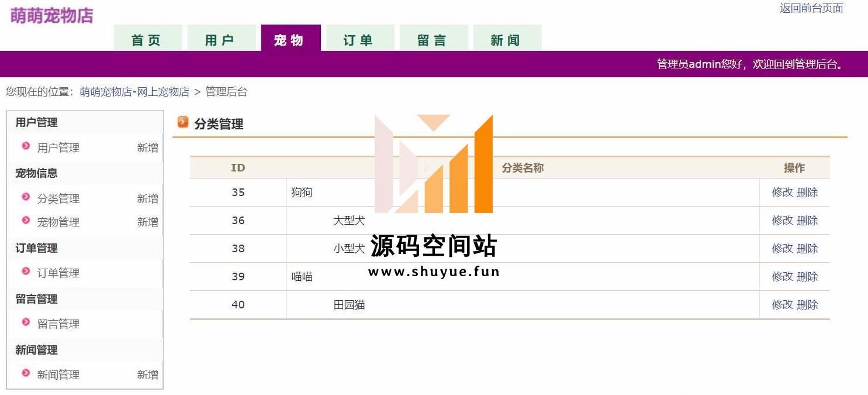Click the bullet icon beside 用户管理 link
This screenshot has width=868, height=395.
[26, 146]
